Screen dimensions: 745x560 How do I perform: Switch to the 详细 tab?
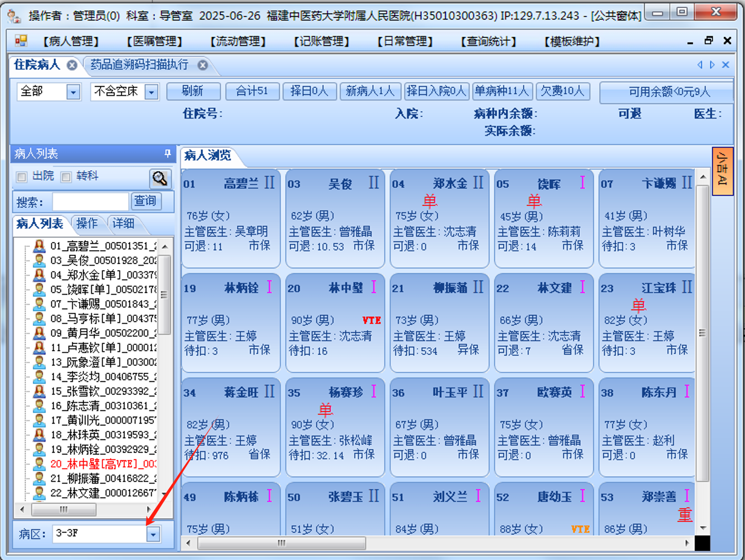[123, 224]
